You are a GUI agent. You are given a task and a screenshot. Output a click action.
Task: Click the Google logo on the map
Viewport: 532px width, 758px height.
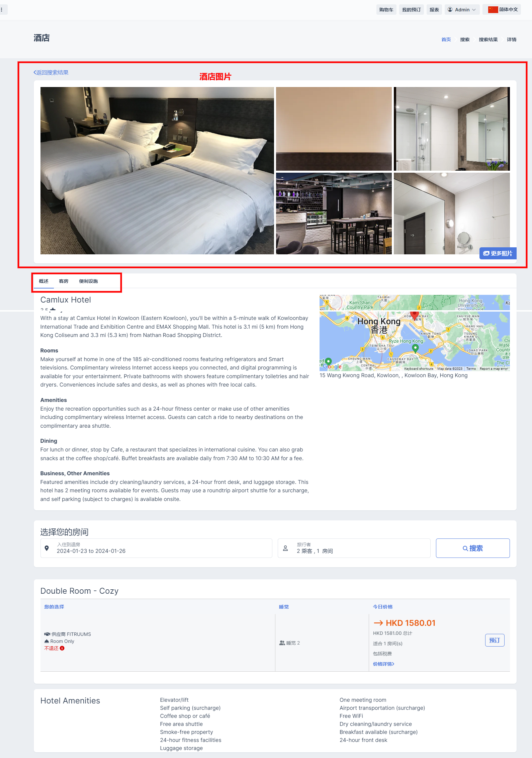332,366
